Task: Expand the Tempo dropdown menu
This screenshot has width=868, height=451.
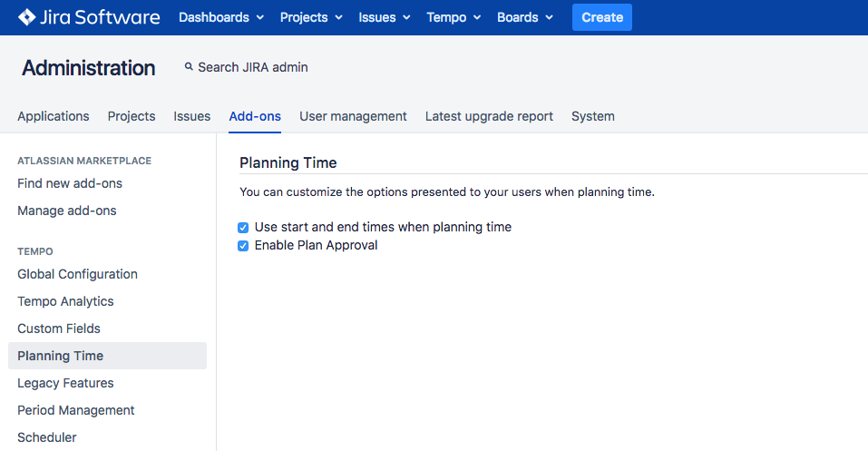Action: pos(453,17)
